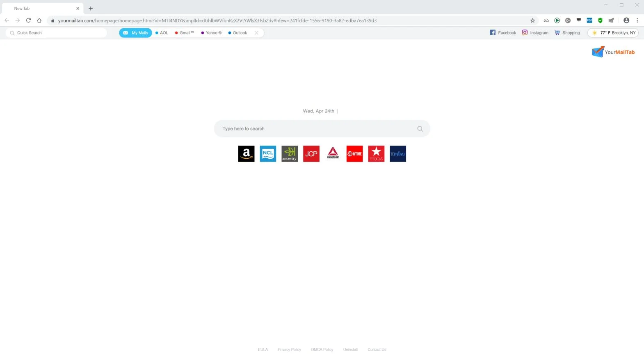The height and width of the screenshot is (354, 644).
Task: Open the Contact Us footer link
Action: point(377,349)
